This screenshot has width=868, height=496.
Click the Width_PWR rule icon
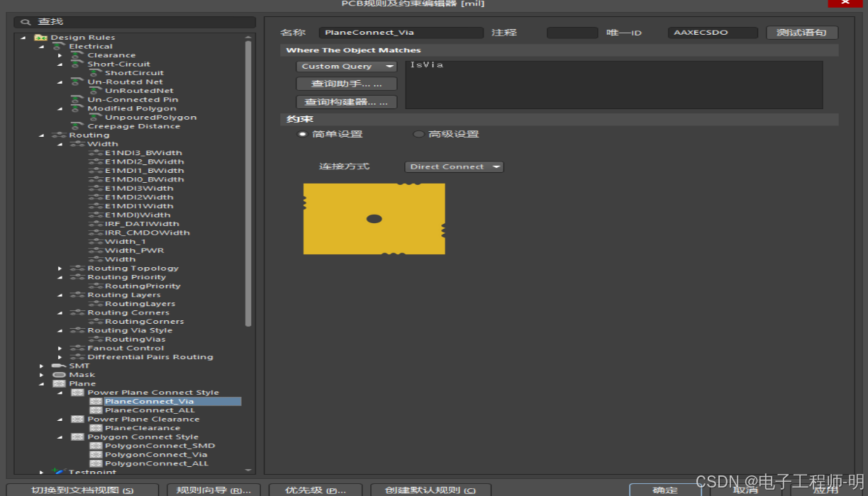(96, 251)
